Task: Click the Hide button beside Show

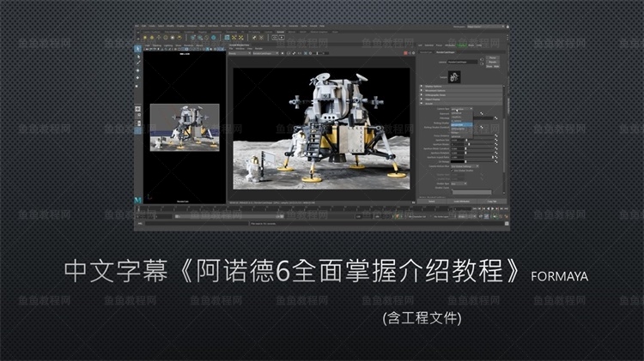Action: (x=496, y=67)
